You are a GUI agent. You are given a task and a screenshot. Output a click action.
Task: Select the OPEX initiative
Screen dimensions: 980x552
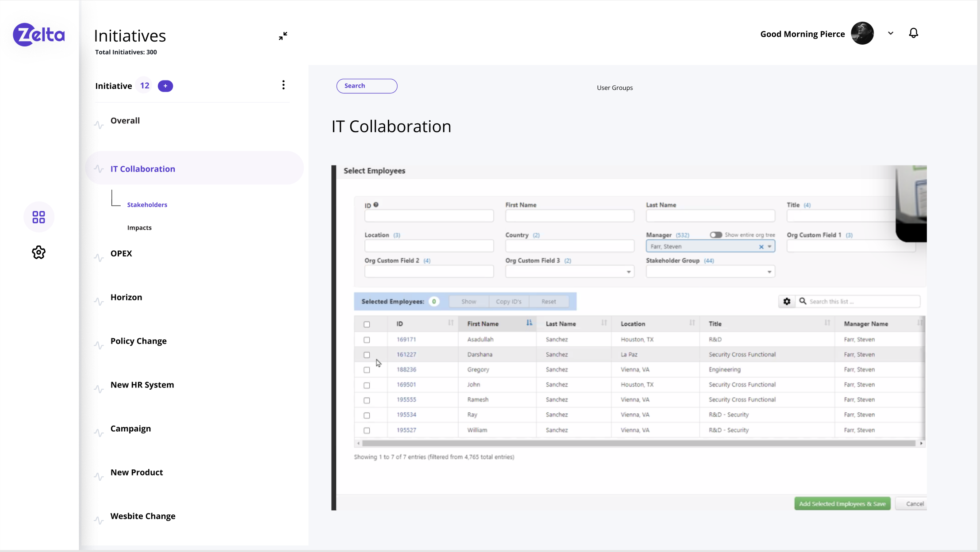(x=121, y=253)
